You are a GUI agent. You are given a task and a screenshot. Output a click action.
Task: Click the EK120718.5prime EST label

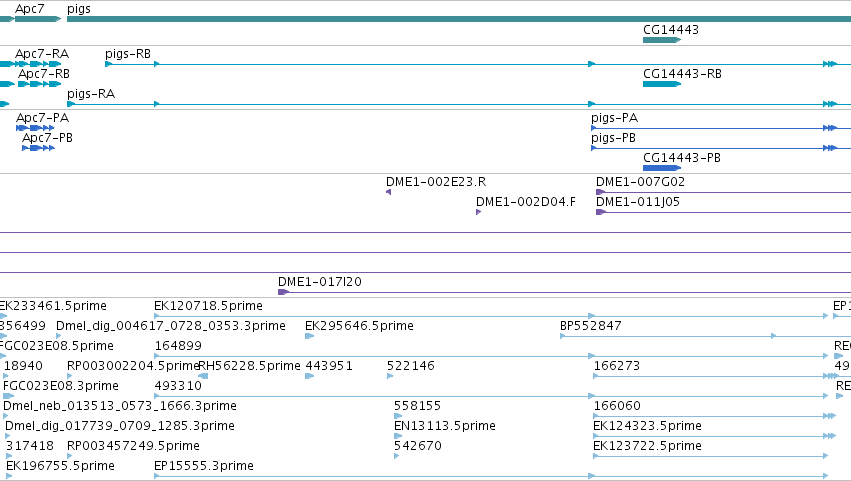[208, 306]
